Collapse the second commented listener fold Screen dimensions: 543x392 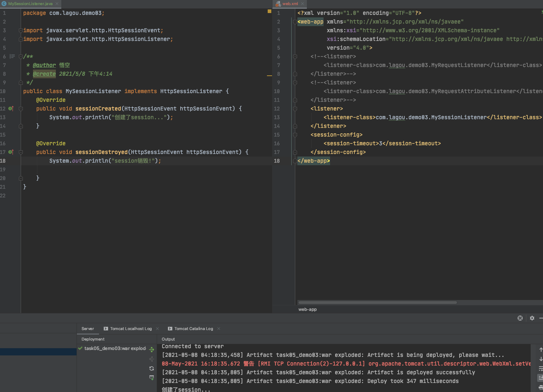point(295,83)
